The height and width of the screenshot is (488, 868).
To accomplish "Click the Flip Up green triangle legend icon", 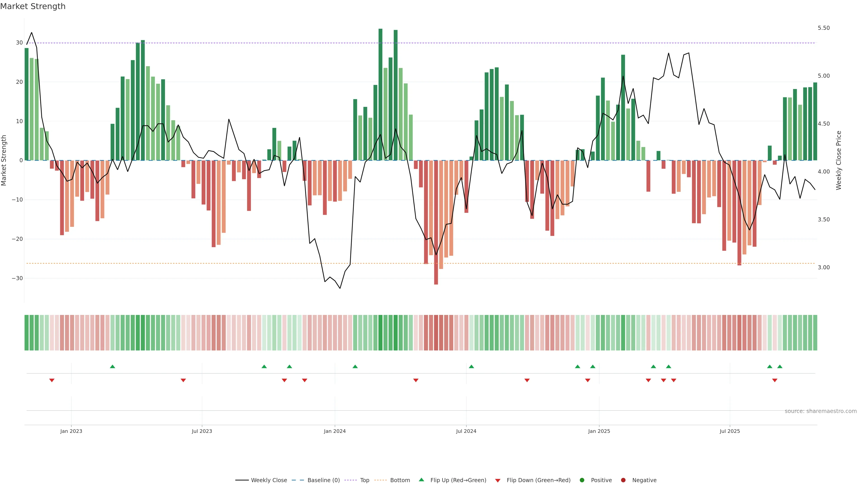I will 421,480.
